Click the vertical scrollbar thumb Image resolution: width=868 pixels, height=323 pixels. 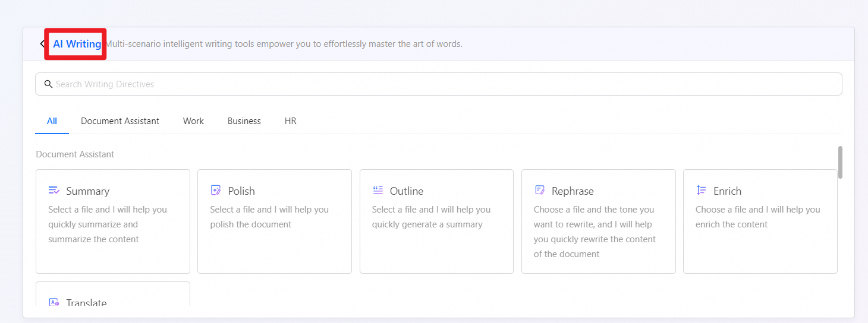[x=840, y=162]
